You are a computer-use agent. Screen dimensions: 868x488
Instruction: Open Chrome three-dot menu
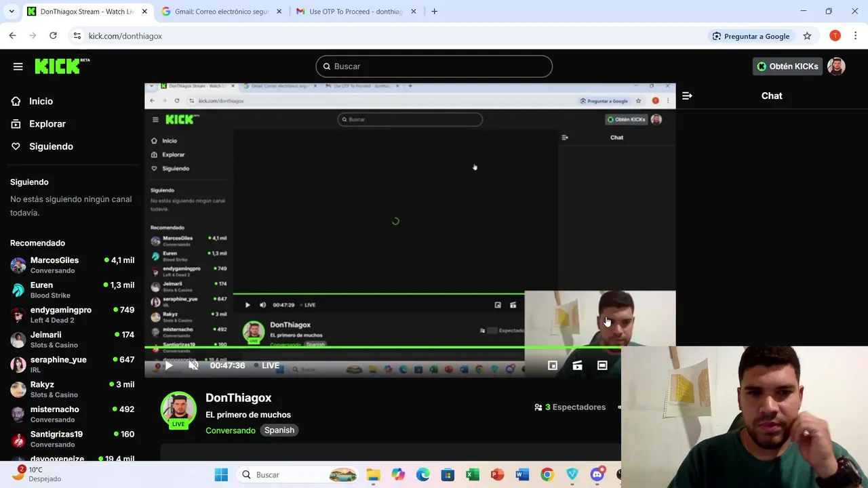(x=856, y=36)
